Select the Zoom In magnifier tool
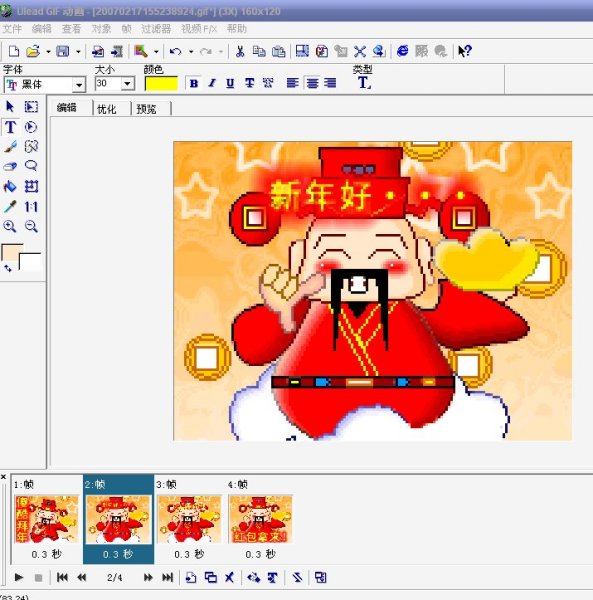593x600 pixels. coord(10,227)
